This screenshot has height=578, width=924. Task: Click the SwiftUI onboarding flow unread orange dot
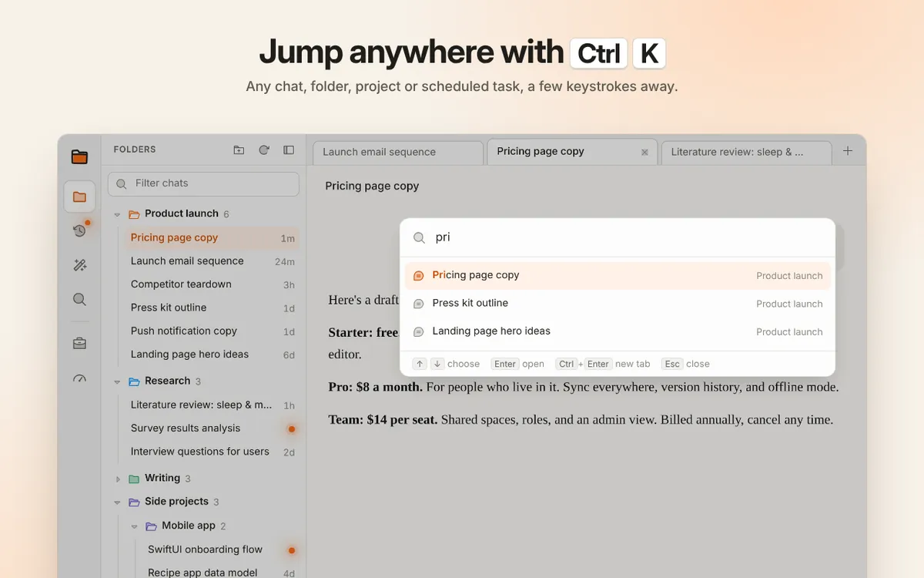point(291,550)
